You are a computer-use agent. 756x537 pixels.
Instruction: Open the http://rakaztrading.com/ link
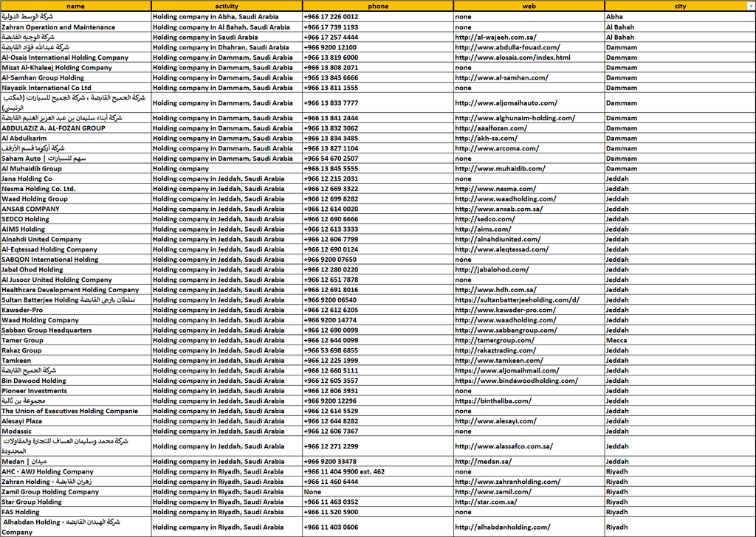[495, 350]
